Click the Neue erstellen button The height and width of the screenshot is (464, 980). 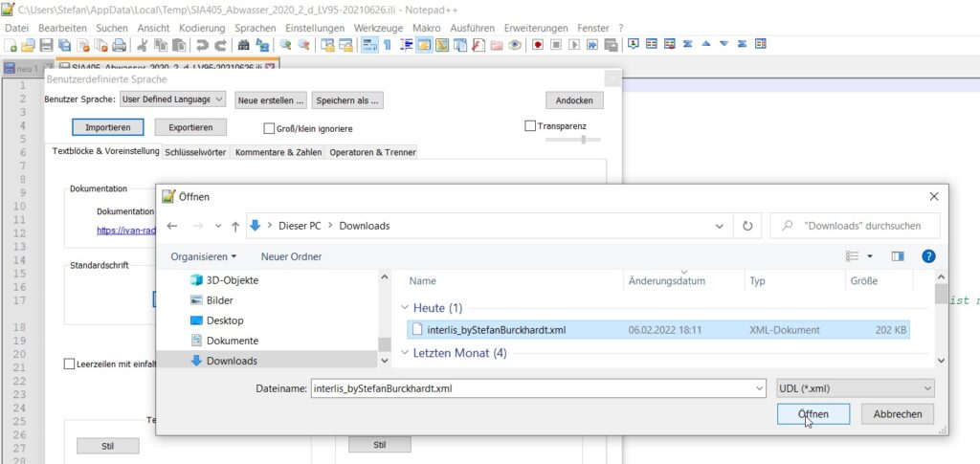[x=272, y=99]
